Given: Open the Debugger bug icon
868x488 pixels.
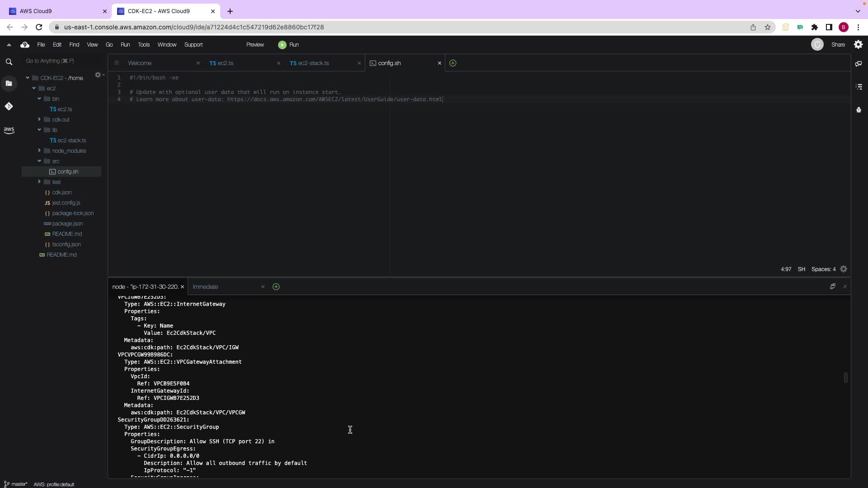Looking at the screenshot, I should [859, 110].
